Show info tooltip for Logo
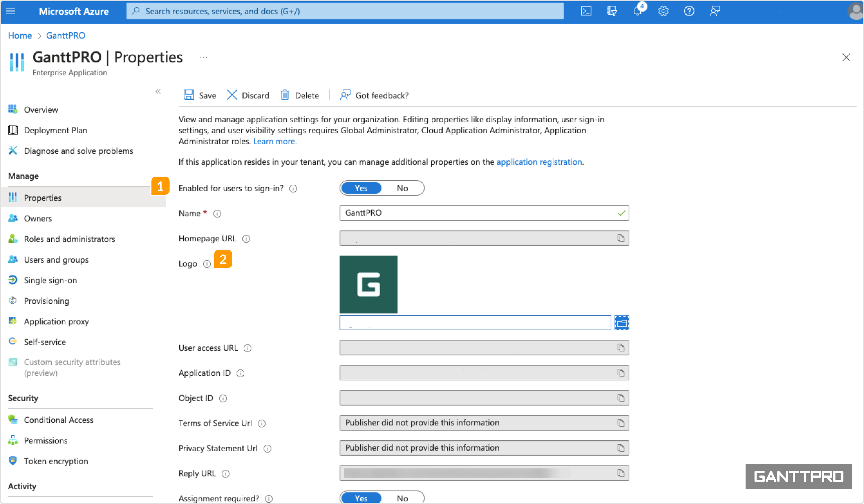This screenshot has width=864, height=504. click(x=207, y=264)
